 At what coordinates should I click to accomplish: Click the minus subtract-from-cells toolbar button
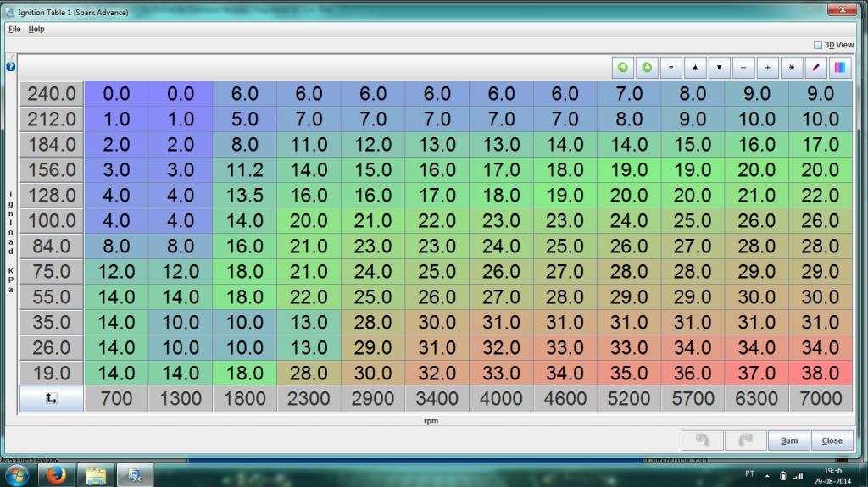click(x=743, y=68)
